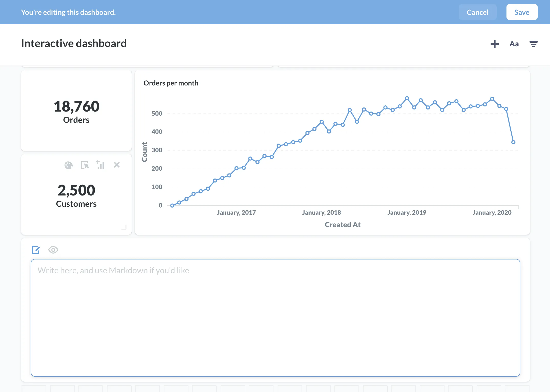Remove the Customers card
Viewport: 550px width, 392px height.
point(117,165)
